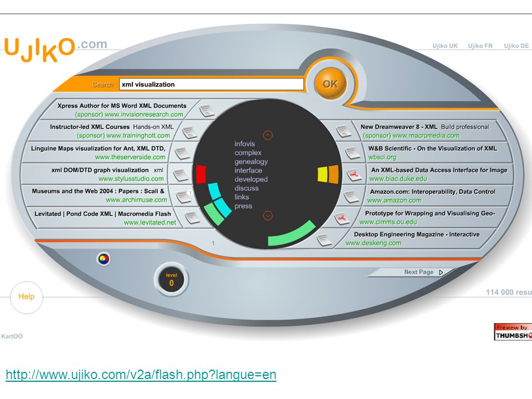Open wbsci.org link

click(x=382, y=157)
